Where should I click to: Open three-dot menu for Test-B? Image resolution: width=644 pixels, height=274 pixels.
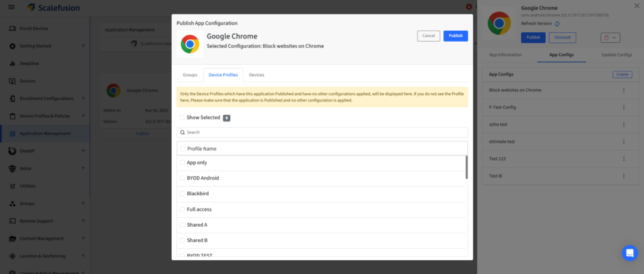pyautogui.click(x=623, y=176)
